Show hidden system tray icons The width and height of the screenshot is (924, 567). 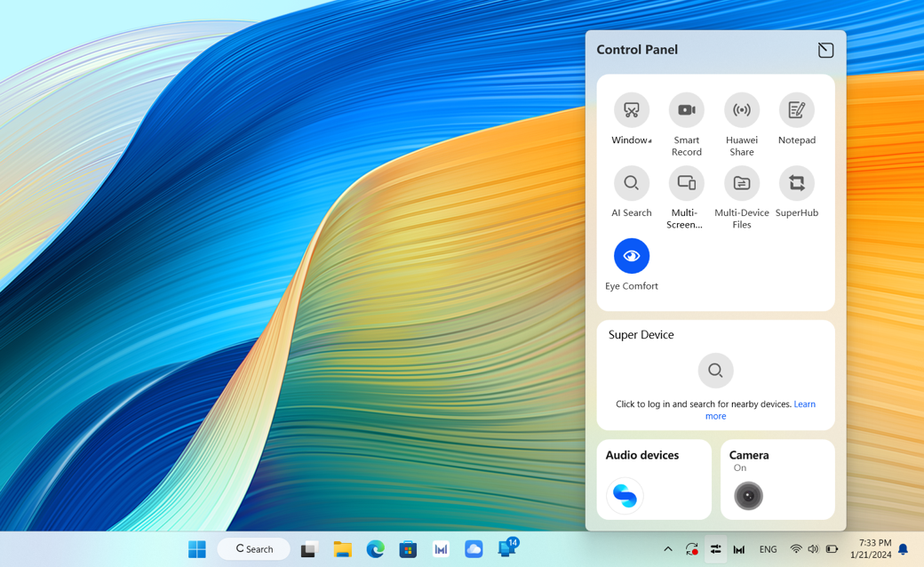667,549
